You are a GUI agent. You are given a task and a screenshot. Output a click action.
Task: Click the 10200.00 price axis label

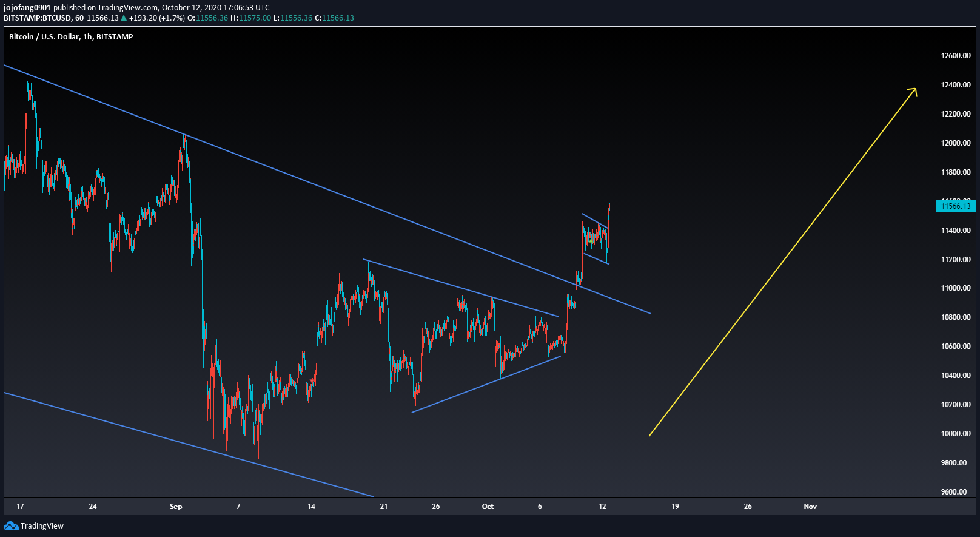[x=956, y=405]
